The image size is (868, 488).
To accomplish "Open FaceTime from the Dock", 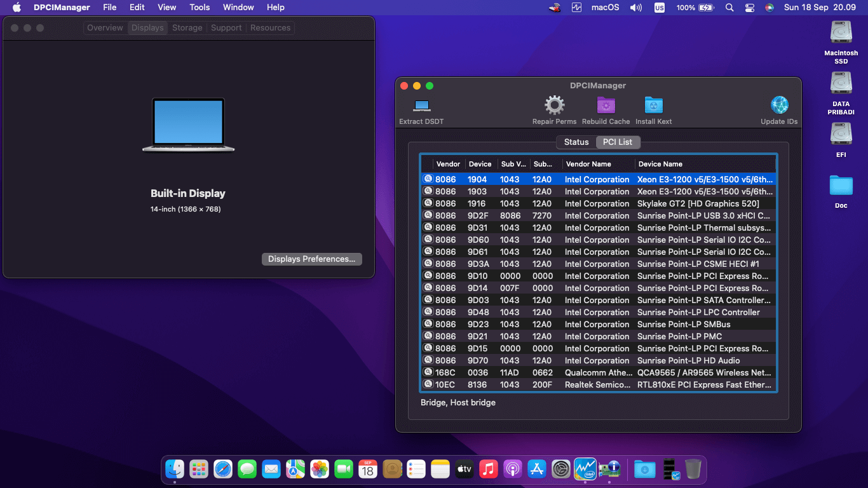I will click(x=344, y=469).
